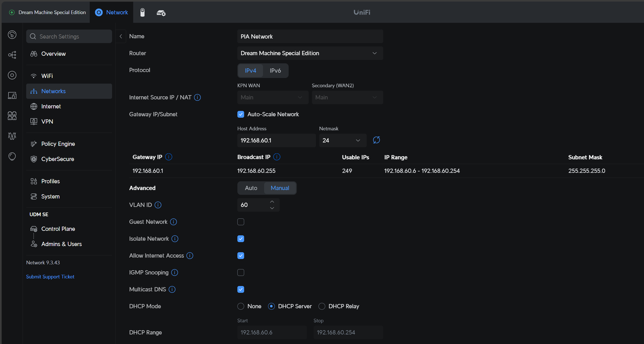Click the info icon next to Guest Network
Viewport: 644px width, 344px height.
click(x=173, y=222)
